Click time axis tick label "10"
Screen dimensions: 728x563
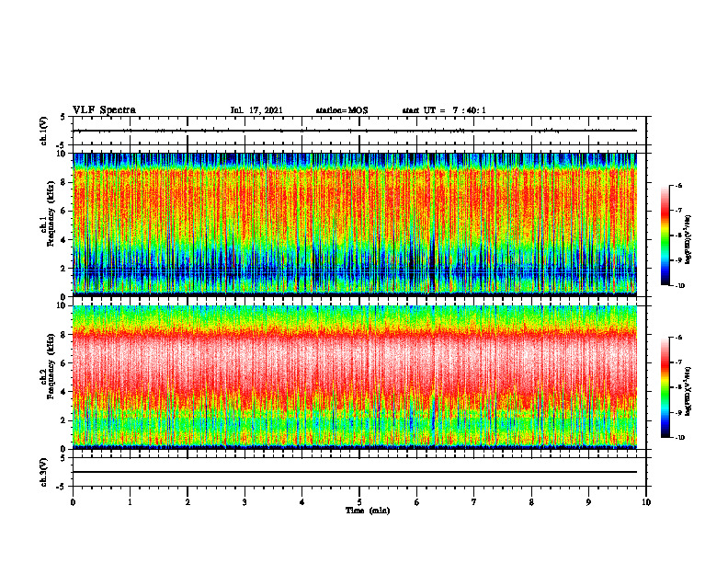point(646,502)
